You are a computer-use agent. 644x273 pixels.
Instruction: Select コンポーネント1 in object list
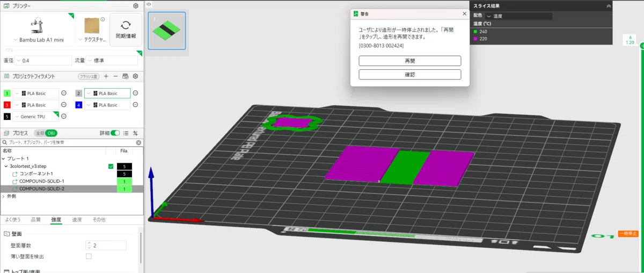(x=36, y=174)
